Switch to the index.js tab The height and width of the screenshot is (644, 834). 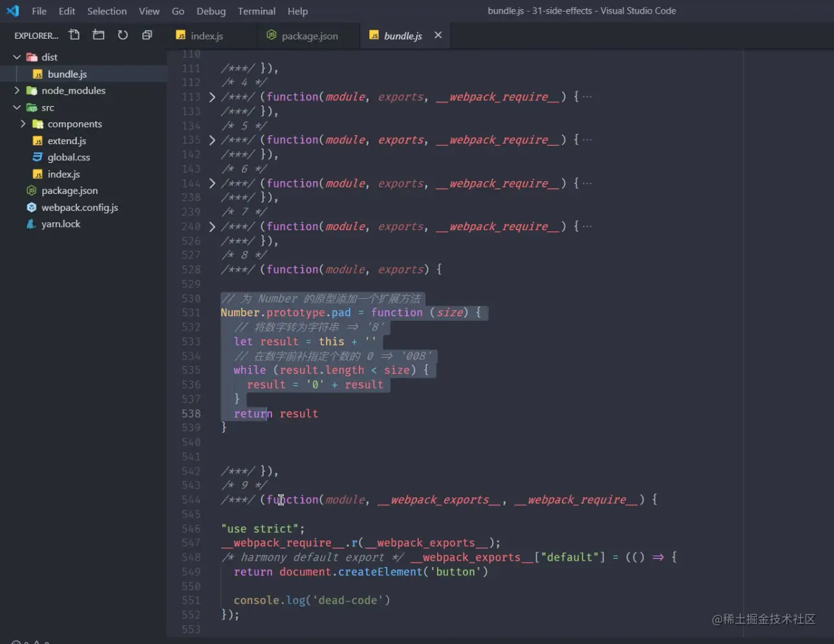212,36
